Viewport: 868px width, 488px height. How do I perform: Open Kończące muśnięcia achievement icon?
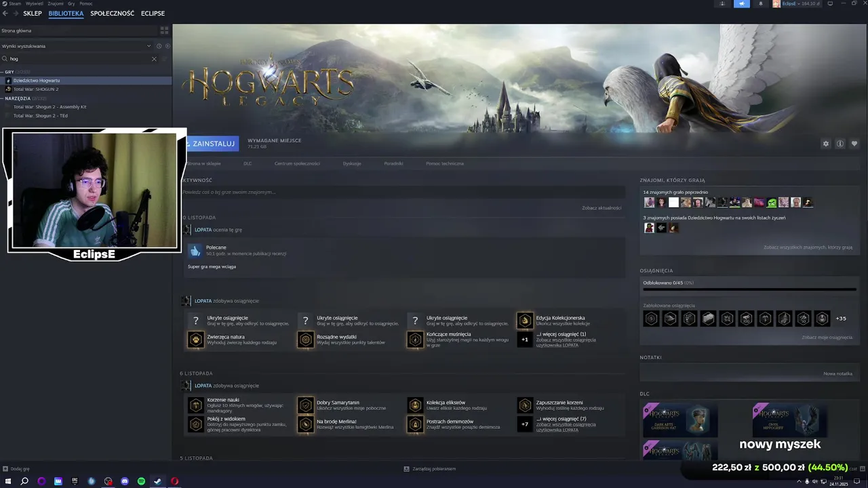415,340
